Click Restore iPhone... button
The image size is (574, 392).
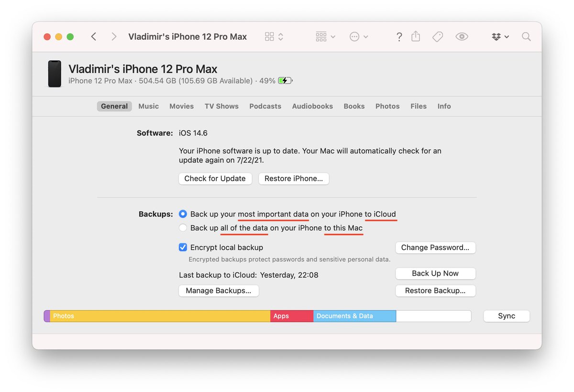[294, 178]
